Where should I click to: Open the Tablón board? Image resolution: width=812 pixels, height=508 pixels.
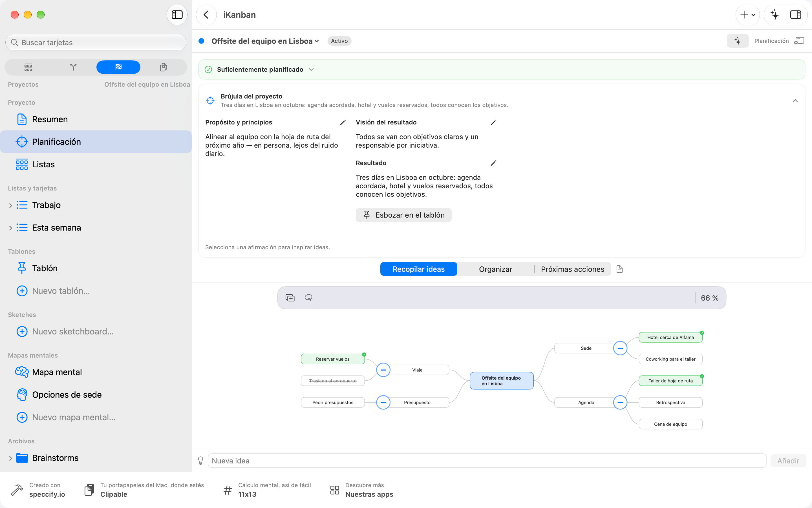click(x=96, y=268)
